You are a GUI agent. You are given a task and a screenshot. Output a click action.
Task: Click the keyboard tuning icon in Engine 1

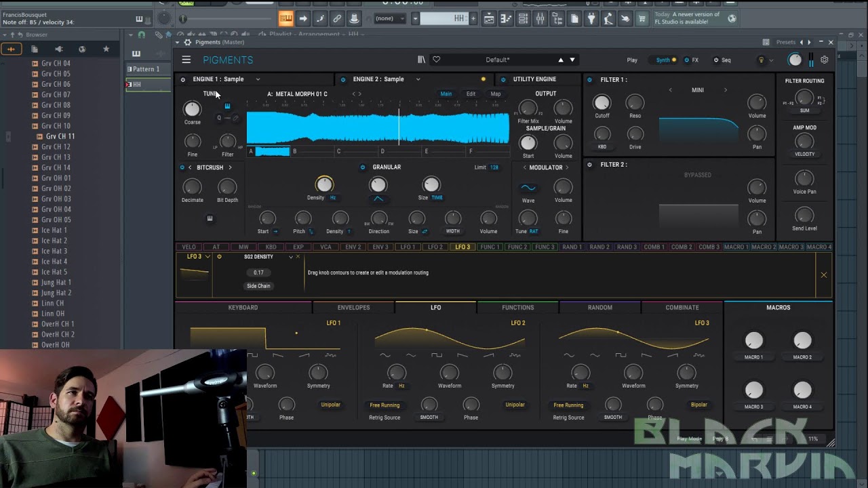227,106
